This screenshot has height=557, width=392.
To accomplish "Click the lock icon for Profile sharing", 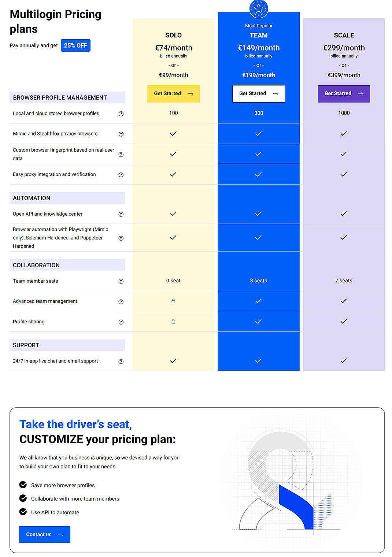I will coord(173,322).
